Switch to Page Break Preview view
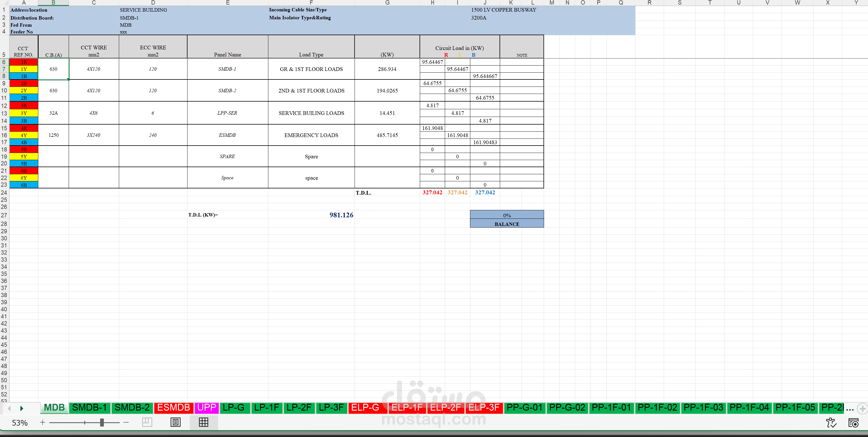Viewport: 868px width, 437px height. (147, 422)
